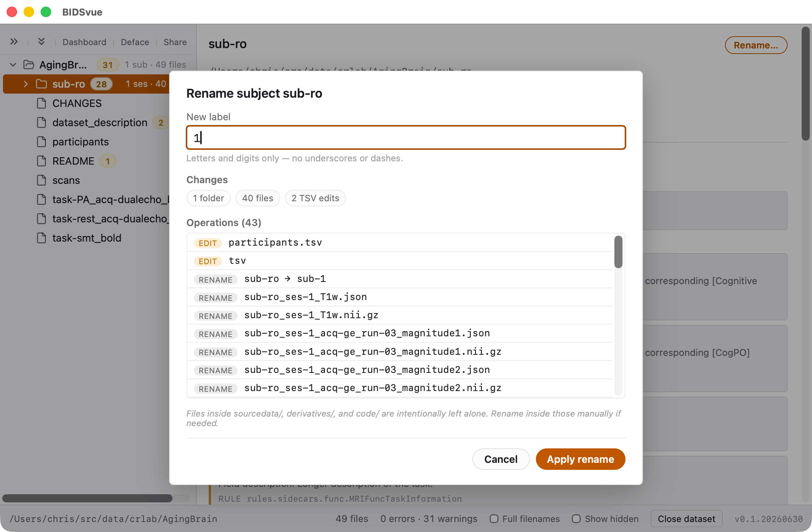This screenshot has height=532, width=812.
Task: Click the Rename... button for sub-ro
Action: tap(756, 45)
